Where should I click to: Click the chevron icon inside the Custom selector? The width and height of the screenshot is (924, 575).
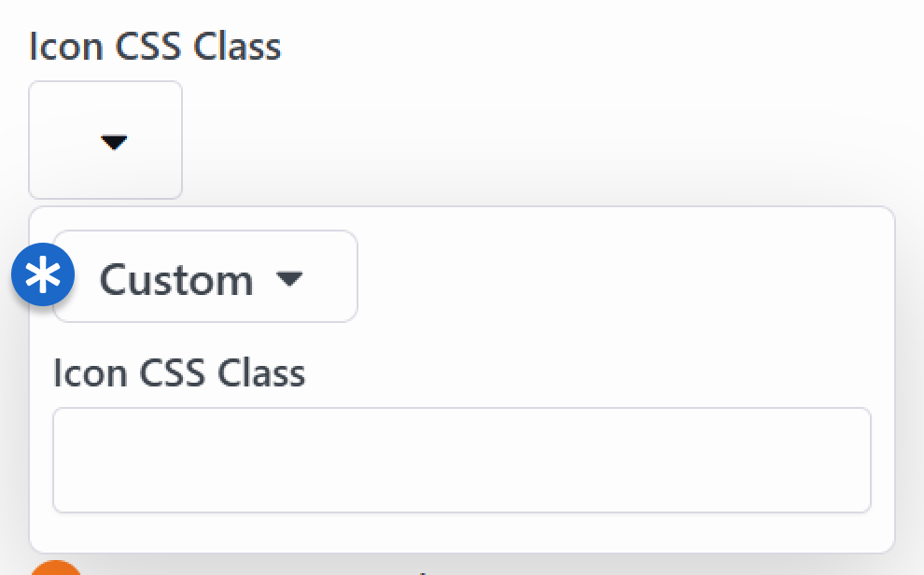291,277
